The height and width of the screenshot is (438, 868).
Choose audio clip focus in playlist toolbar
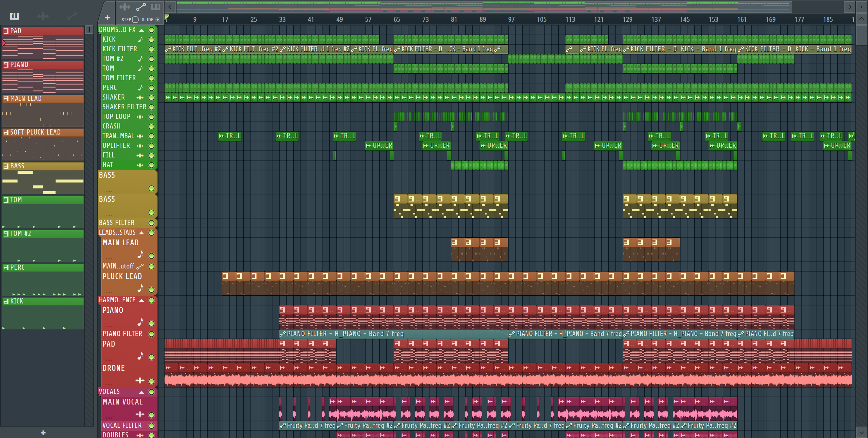pos(125,6)
